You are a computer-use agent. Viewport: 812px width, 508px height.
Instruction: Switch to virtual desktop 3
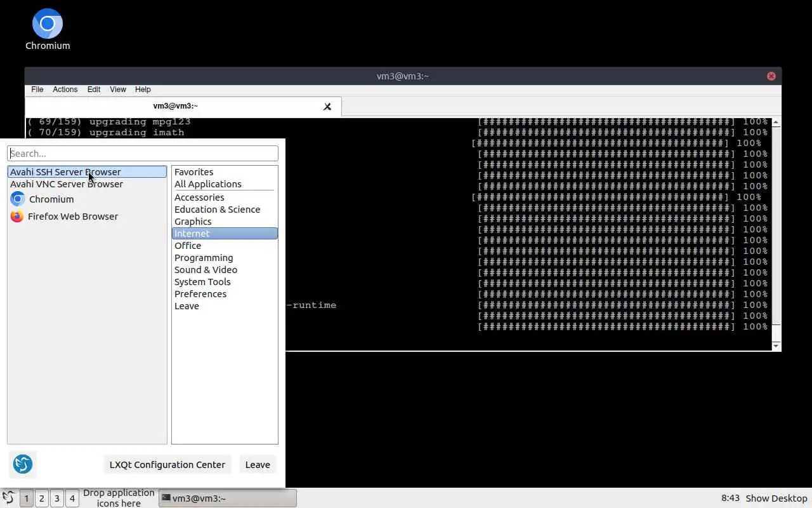pyautogui.click(x=57, y=498)
